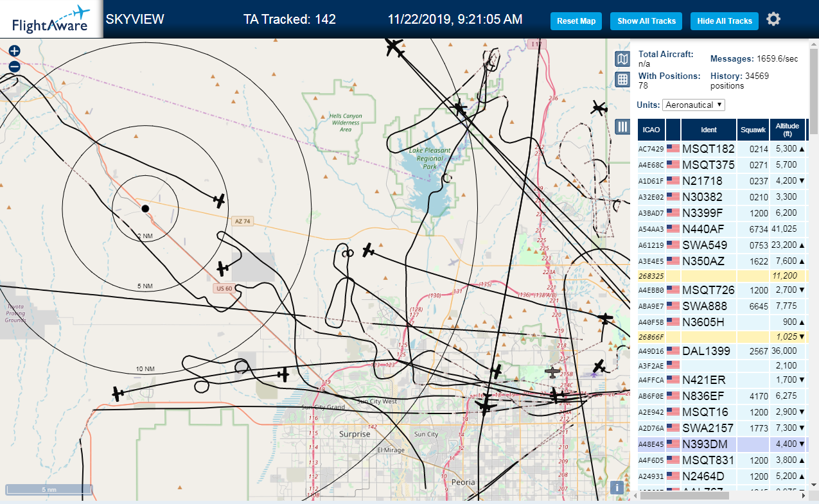Click the AZ 74 highway label
Image resolution: width=819 pixels, height=504 pixels.
pyautogui.click(x=243, y=221)
